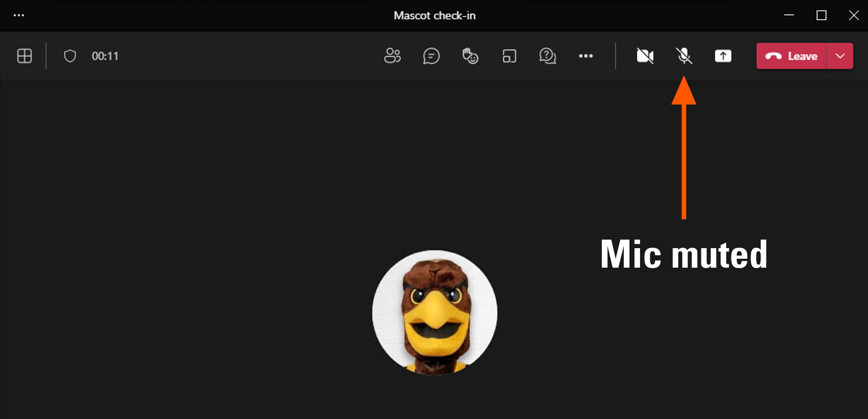The image size is (868, 419).
Task: Click the mascot profile avatar
Action: (x=434, y=312)
